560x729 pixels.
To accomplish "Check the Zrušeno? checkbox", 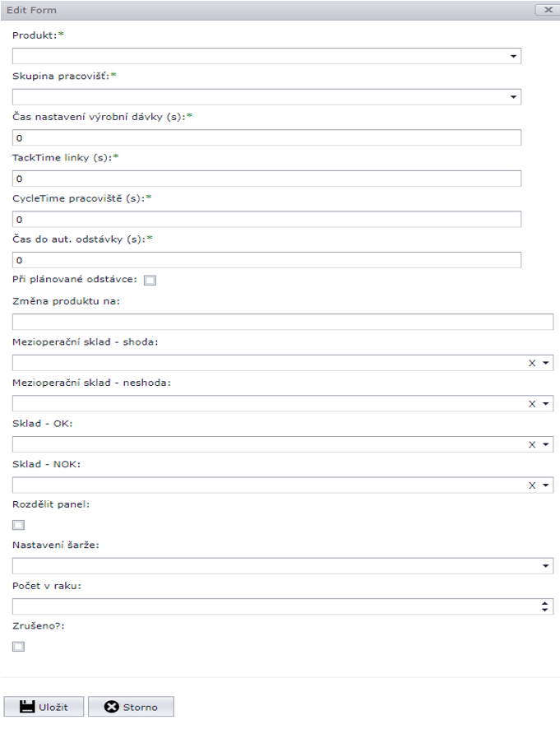I will [18, 647].
